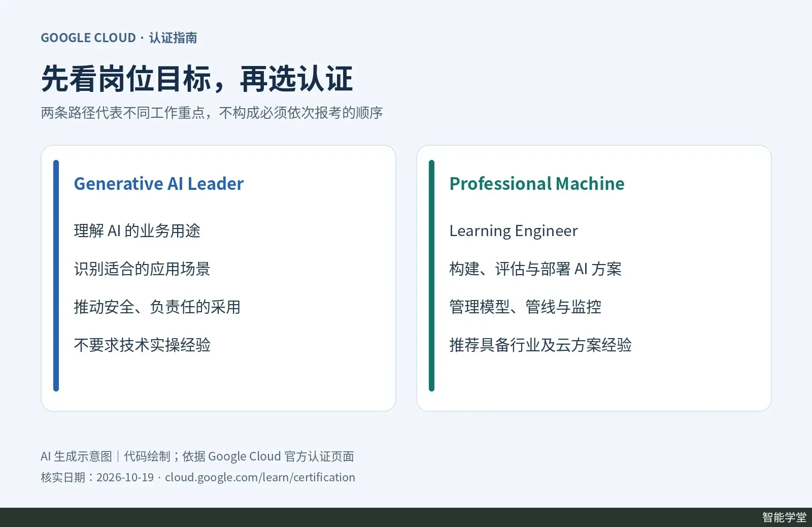Click the 'Learning Engineer' line
Screen dimensions: 812x527
514,231
